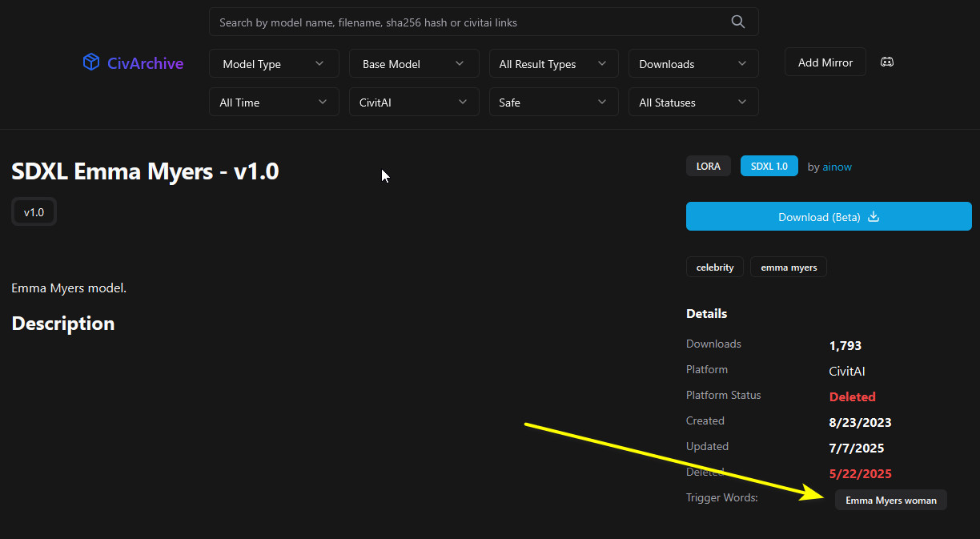Click the celebrity tag
Viewport: 980px width, 539px height.
coord(715,267)
